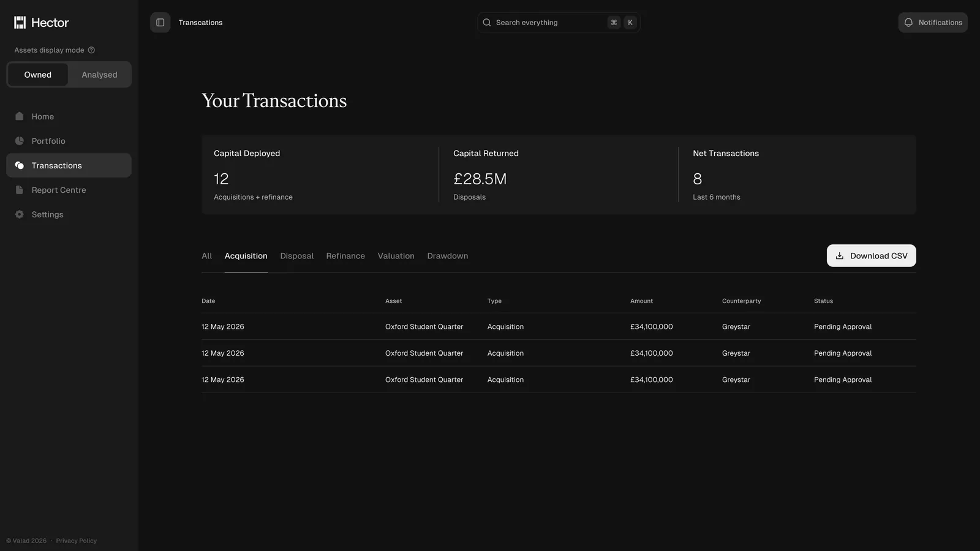980x551 pixels.
Task: Select the Acquisition tab
Action: click(246, 256)
